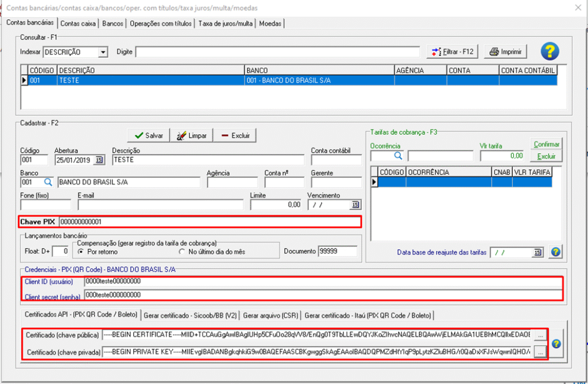The height and width of the screenshot is (384, 588).
Task: Open the Taxa de juros/multa tab
Action: tap(226, 24)
